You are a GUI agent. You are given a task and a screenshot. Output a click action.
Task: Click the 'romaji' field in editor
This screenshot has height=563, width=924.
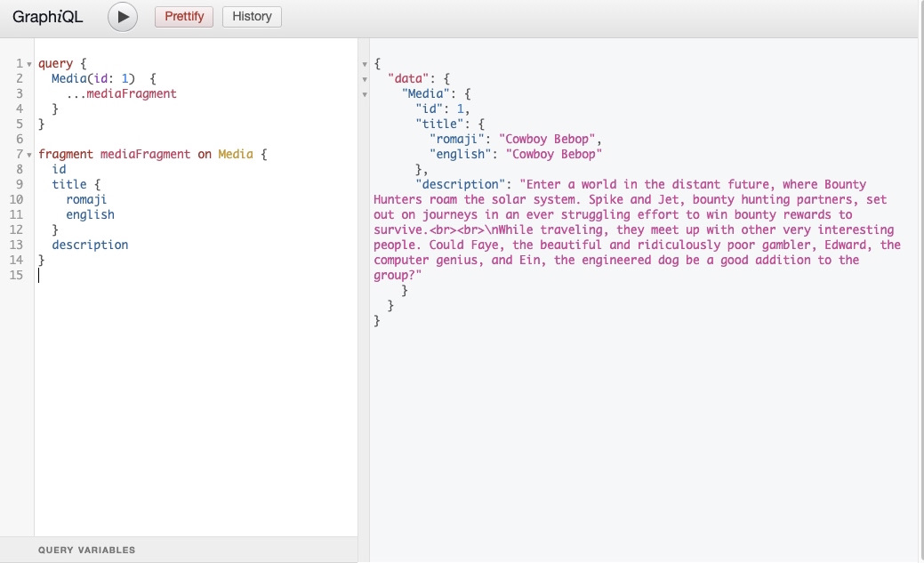pyautogui.click(x=86, y=200)
